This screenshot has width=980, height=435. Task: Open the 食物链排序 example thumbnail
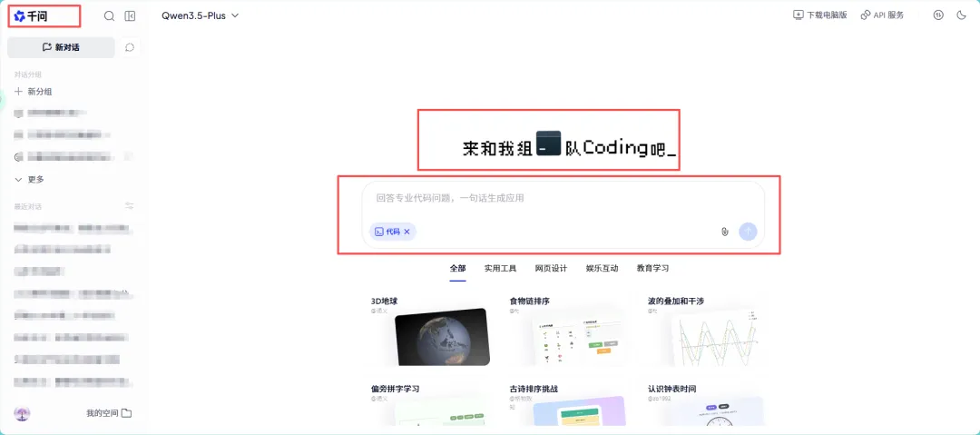point(578,339)
